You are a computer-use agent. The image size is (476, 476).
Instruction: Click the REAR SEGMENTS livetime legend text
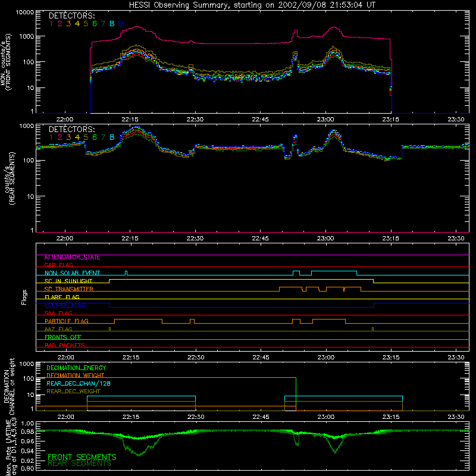click(x=80, y=464)
